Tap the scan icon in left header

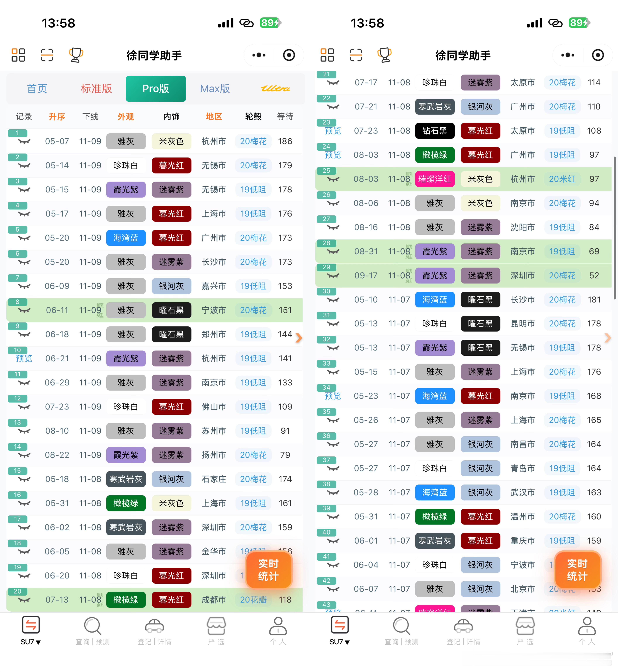tap(47, 55)
